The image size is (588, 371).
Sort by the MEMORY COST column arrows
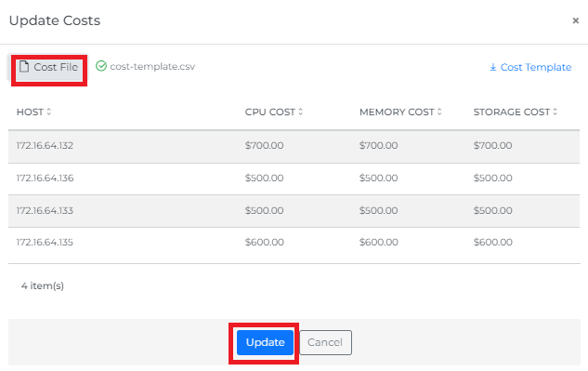click(439, 112)
